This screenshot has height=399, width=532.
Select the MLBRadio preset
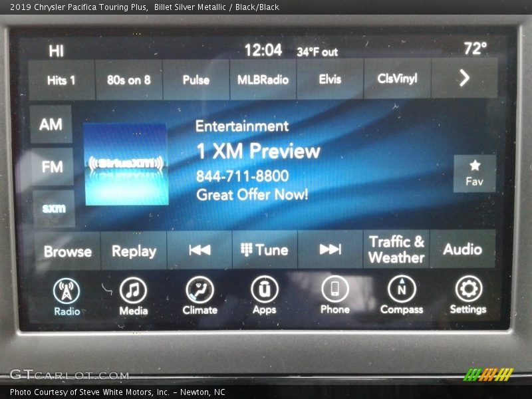pos(263,79)
